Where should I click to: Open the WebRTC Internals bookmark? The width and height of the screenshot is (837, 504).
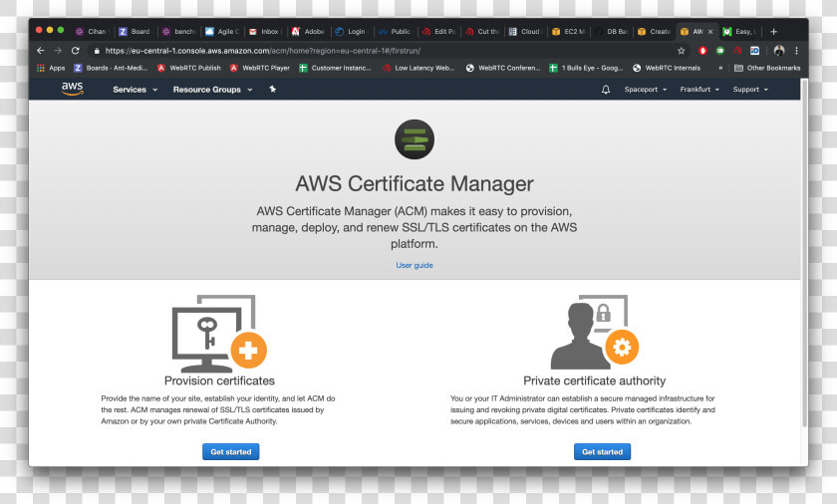(x=667, y=68)
